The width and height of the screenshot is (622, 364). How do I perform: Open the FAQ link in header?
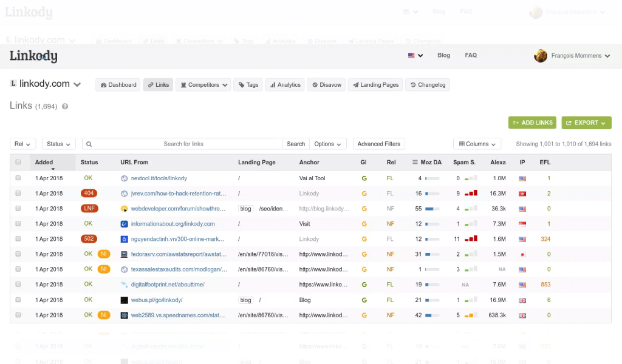(471, 55)
